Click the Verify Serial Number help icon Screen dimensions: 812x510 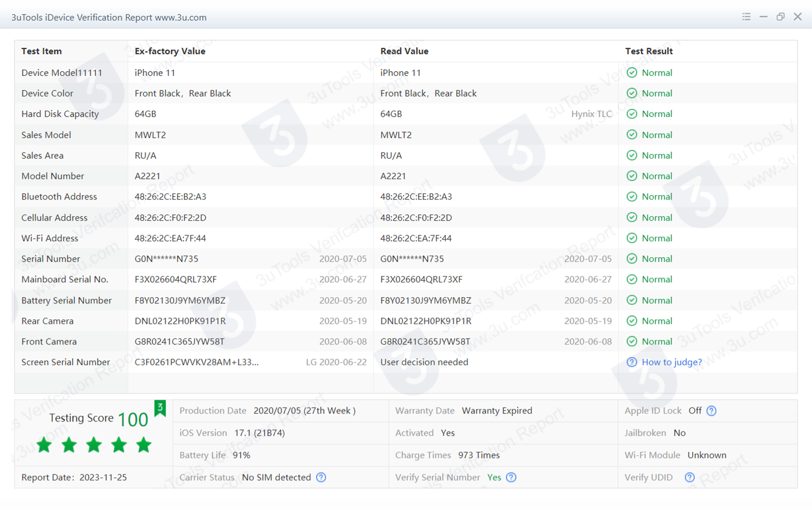pyautogui.click(x=511, y=477)
